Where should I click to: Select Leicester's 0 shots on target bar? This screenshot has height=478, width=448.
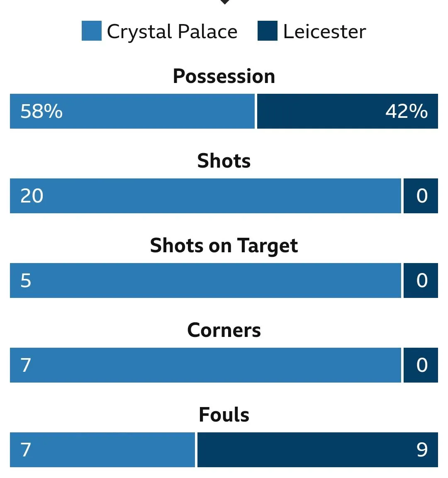tap(421, 280)
